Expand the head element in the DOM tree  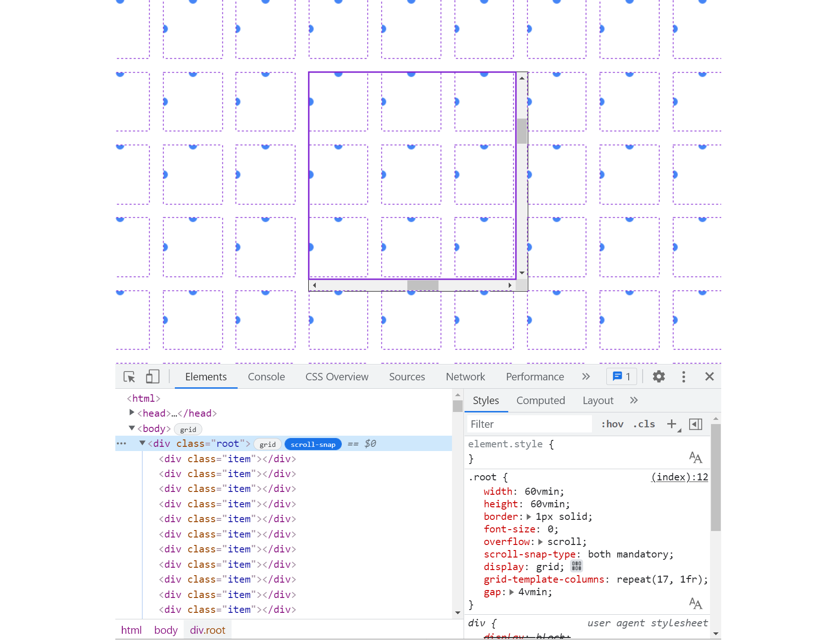click(x=132, y=413)
